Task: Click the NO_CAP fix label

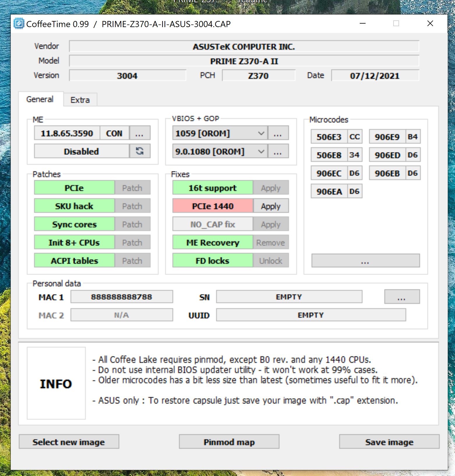Action: tap(213, 224)
